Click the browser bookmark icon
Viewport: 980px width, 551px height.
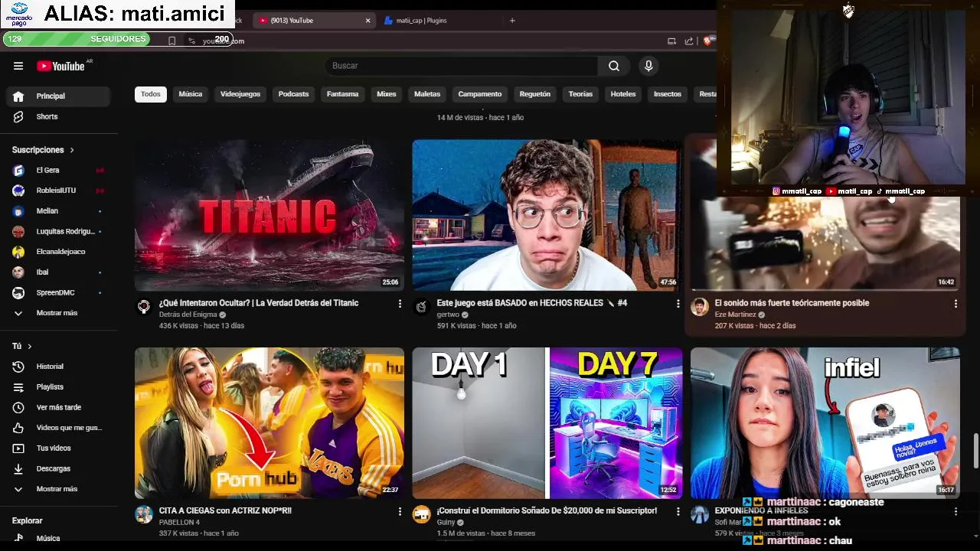[x=171, y=41]
